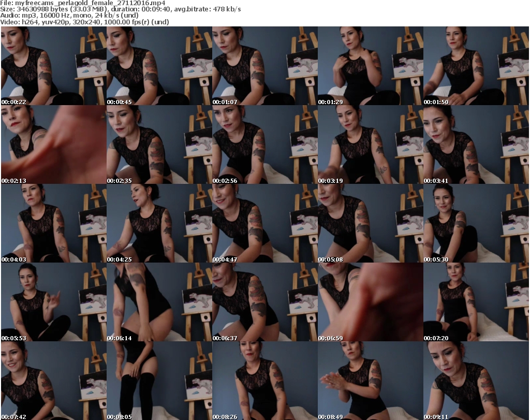530x420 pixels.
Task: Select the thumbnail stamped 00:01:07
Action: [x=264, y=66]
